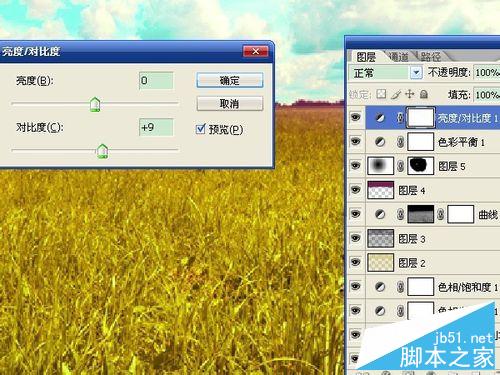
Task: Click adjustment icon of 曲线 layer
Action: 380,214
